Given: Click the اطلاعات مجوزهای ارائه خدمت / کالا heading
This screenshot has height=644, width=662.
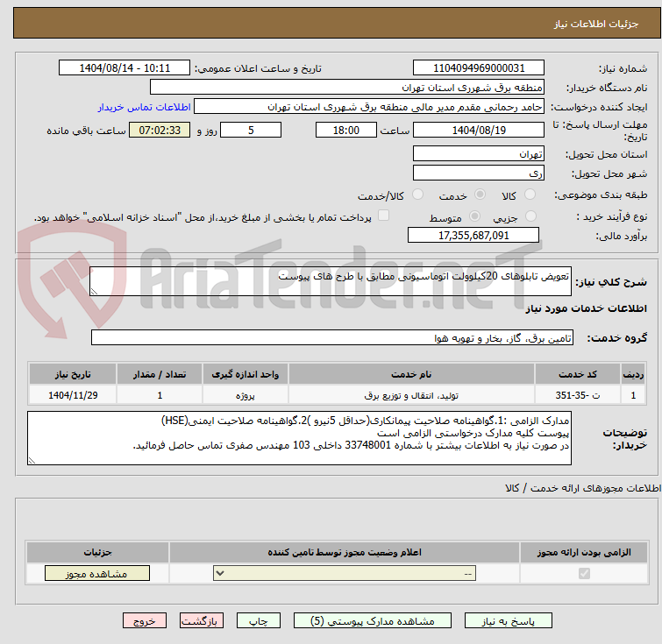Looking at the screenshot, I should (x=583, y=488).
